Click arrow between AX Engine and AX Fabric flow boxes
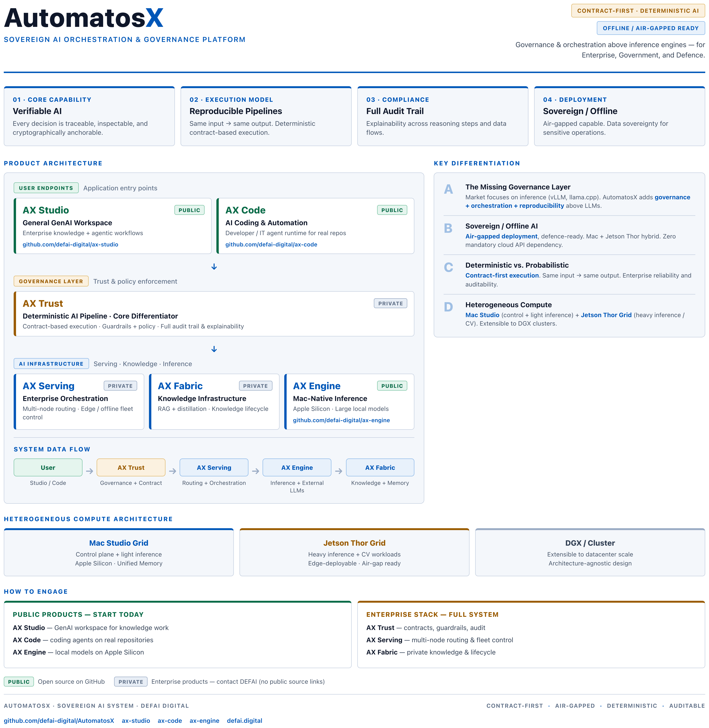709x728 pixels. (x=338, y=471)
